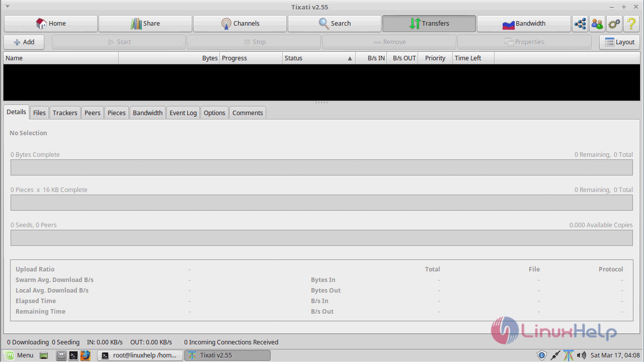Click the '0 Bytes Complete' progress bar

(x=321, y=167)
